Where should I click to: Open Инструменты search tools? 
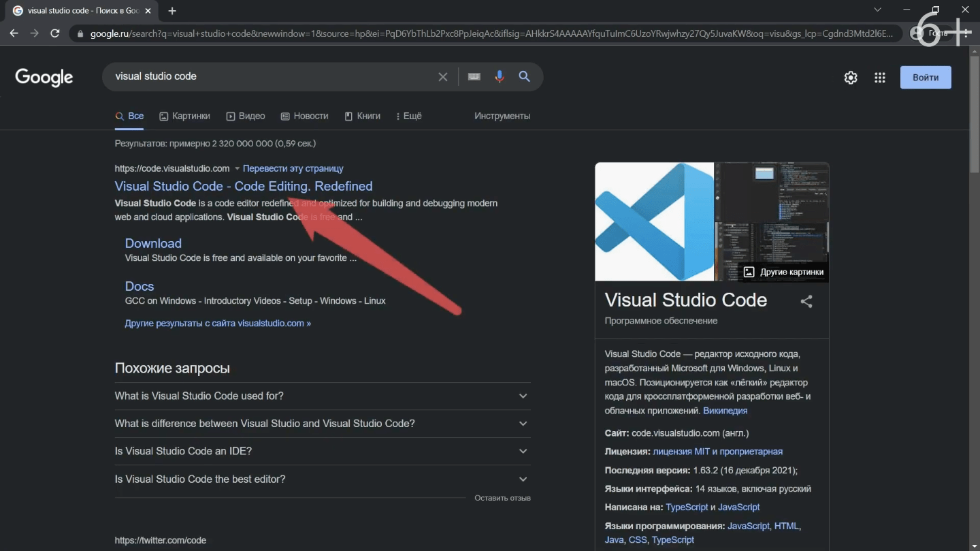pos(502,116)
